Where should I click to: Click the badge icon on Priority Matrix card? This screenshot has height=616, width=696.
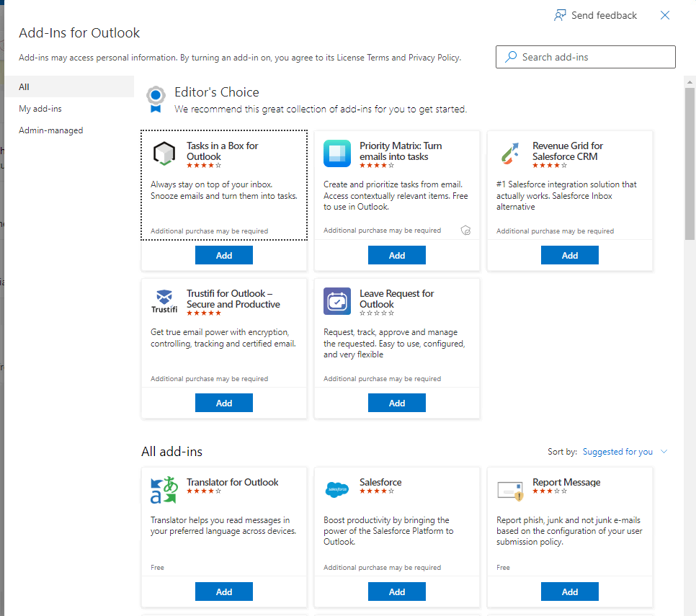click(465, 231)
